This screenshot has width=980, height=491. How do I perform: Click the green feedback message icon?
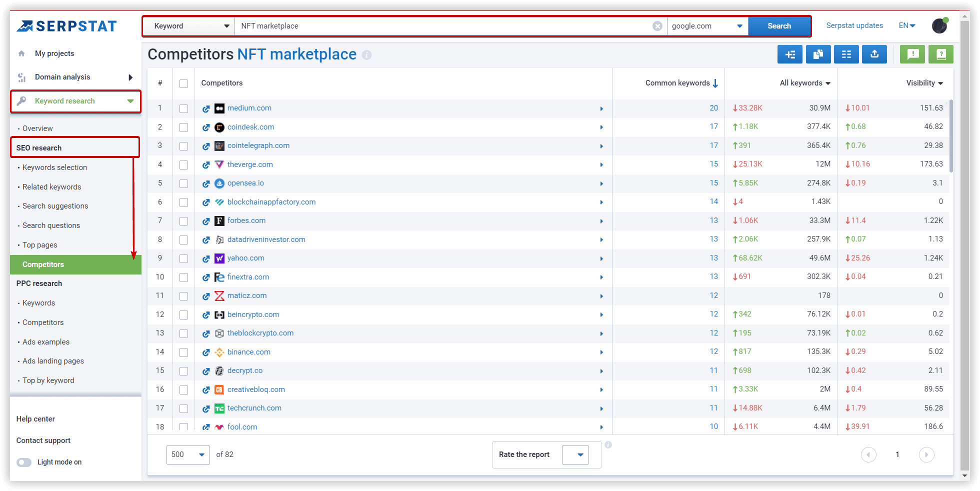[x=912, y=54]
